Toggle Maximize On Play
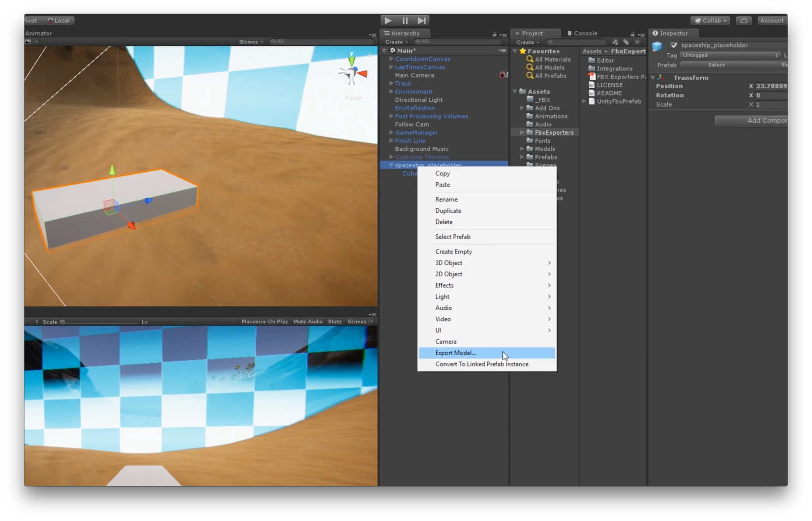Screen dimensions: 812x521 point(264,322)
